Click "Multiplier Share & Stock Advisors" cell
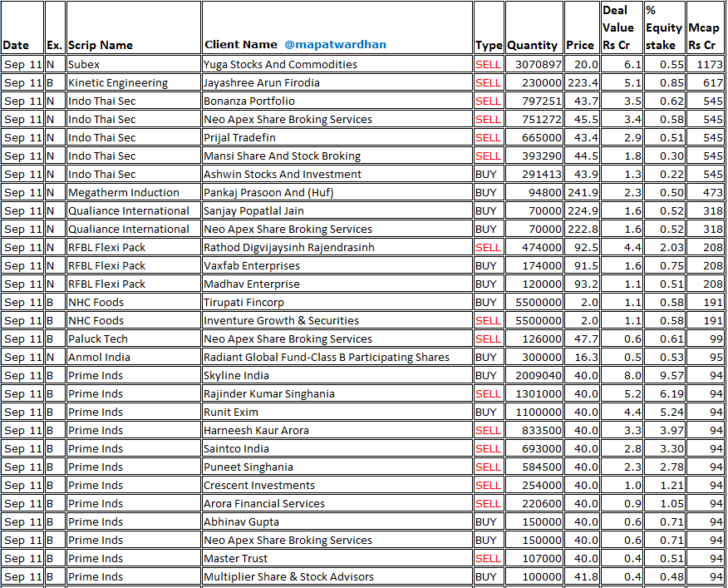Screen dimensions: 728x588 pyautogui.click(x=337, y=577)
